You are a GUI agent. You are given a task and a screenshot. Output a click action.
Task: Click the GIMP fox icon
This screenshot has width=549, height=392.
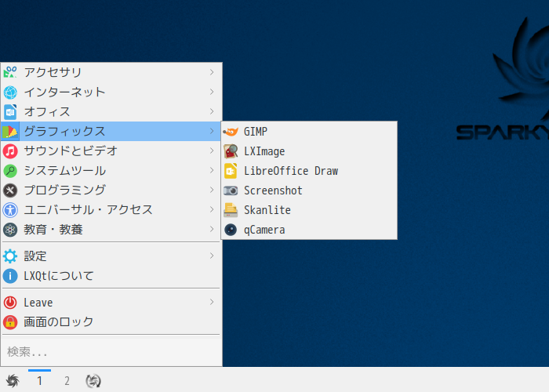231,132
